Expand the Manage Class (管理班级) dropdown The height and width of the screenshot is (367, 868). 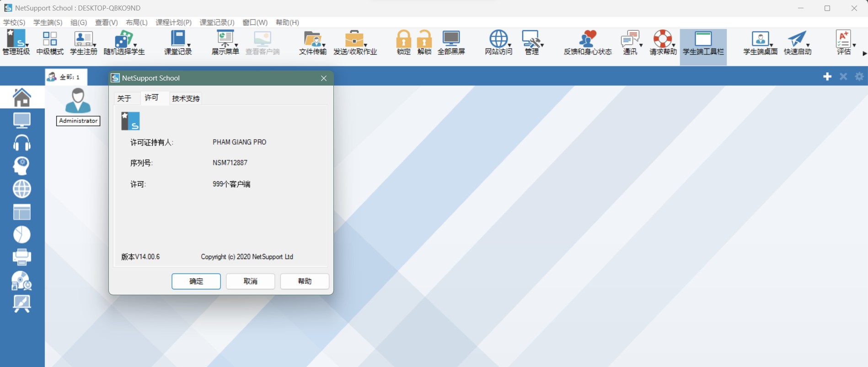(27, 45)
